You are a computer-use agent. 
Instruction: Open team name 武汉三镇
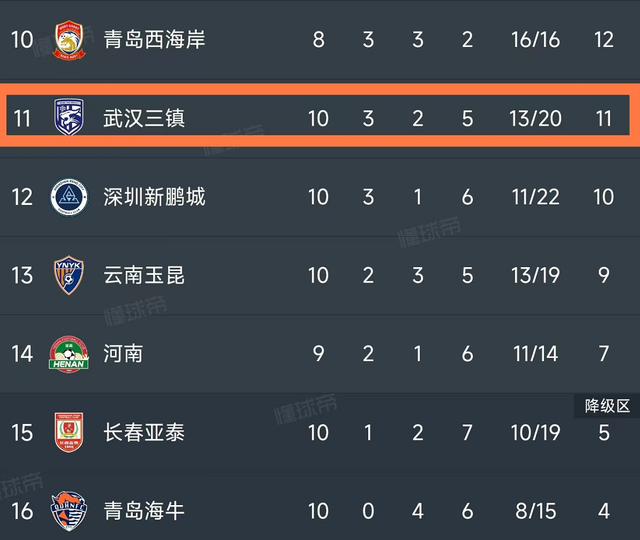point(144,118)
